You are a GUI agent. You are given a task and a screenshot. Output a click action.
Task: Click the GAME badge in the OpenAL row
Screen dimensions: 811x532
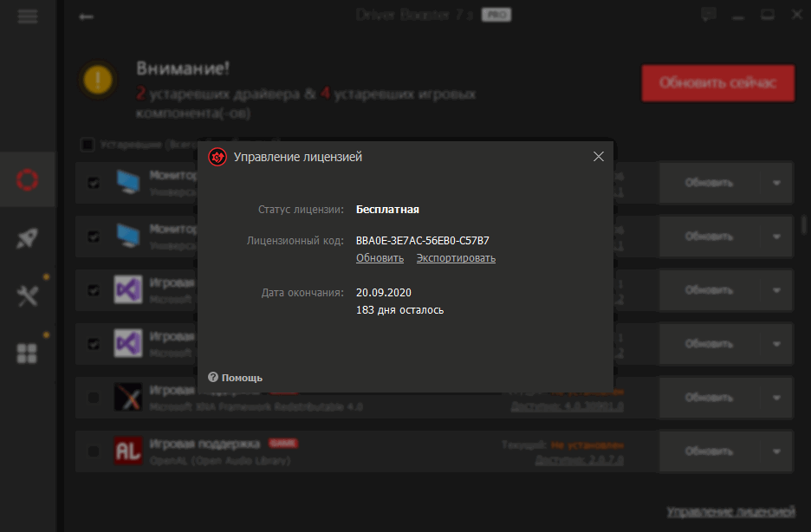click(283, 443)
